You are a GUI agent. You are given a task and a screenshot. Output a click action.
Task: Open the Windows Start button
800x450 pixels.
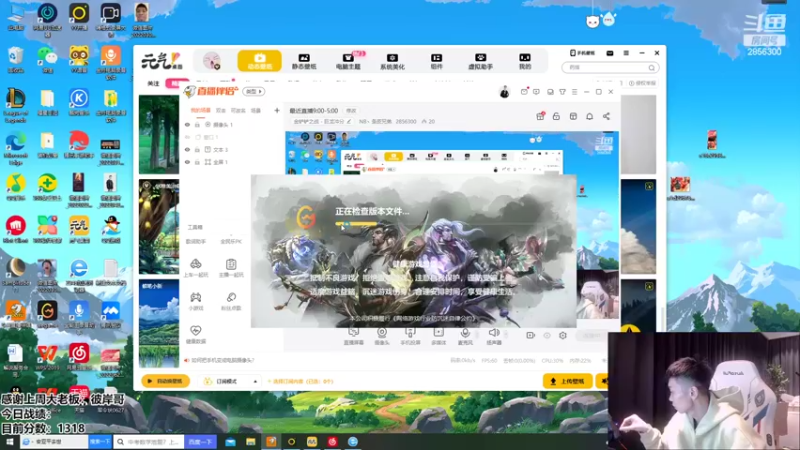pos(10,442)
